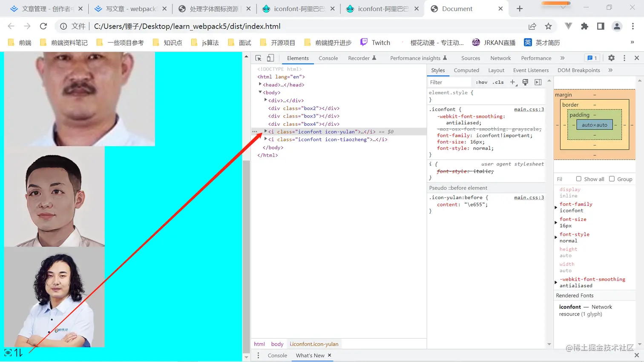Expand the icon-tiaozheng i element

(x=266, y=139)
